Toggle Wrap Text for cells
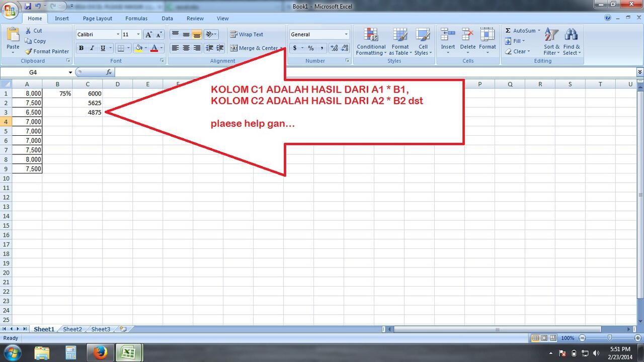Image resolution: width=644 pixels, height=362 pixels. [247, 35]
